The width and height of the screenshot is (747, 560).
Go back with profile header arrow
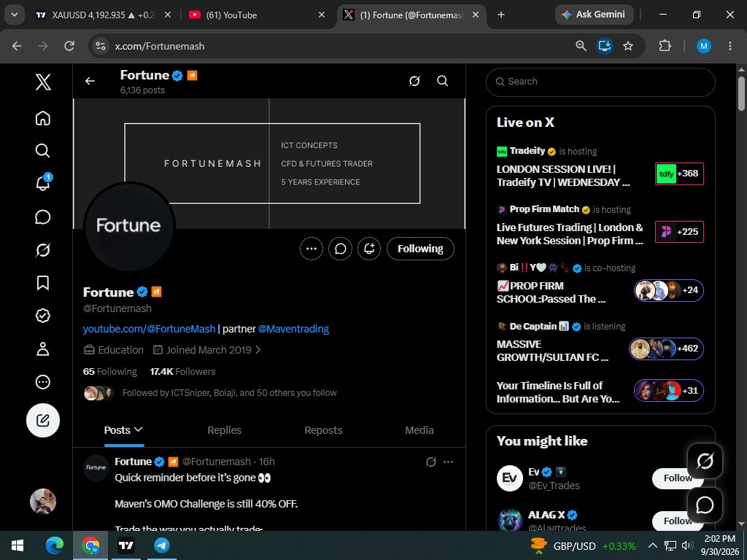pos(90,81)
